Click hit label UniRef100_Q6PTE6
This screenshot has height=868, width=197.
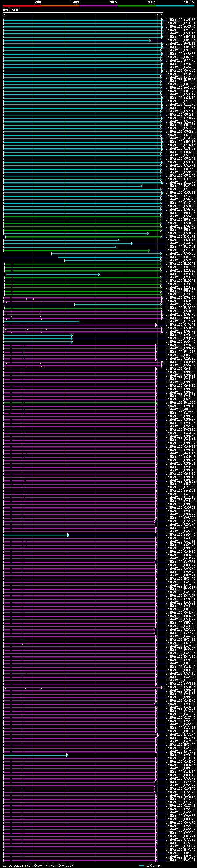(180, 399)
